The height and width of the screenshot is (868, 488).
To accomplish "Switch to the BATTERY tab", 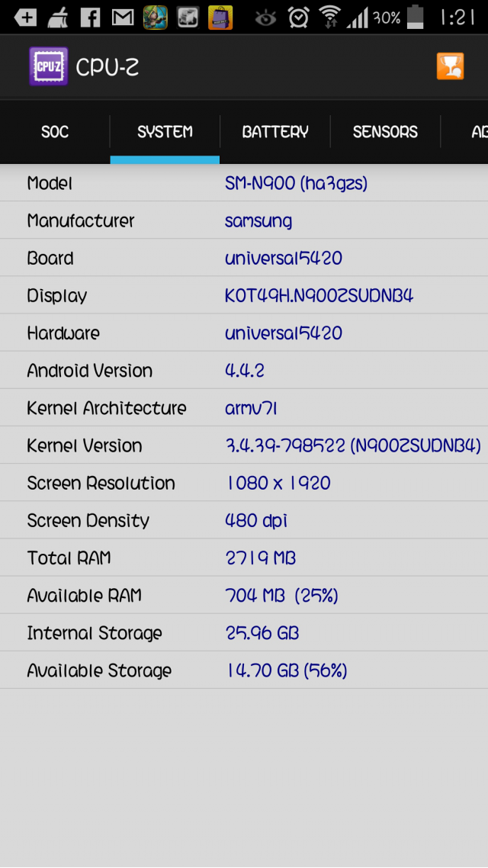I will [x=275, y=132].
